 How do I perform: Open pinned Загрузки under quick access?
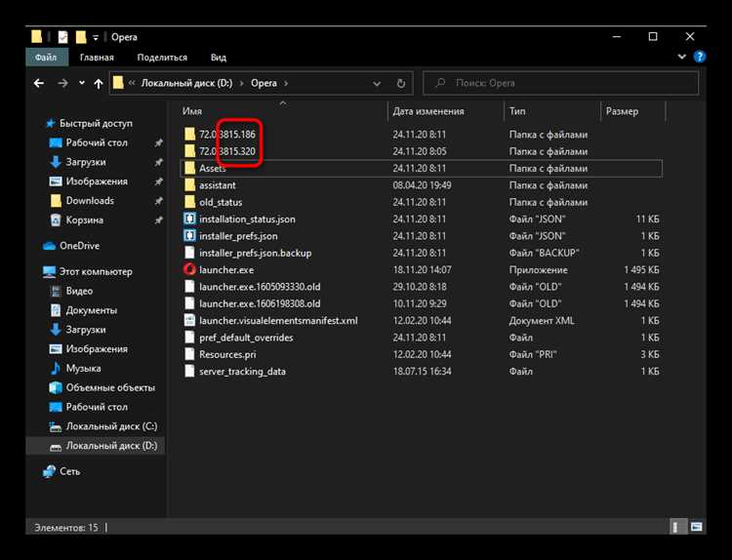pyautogui.click(x=86, y=162)
